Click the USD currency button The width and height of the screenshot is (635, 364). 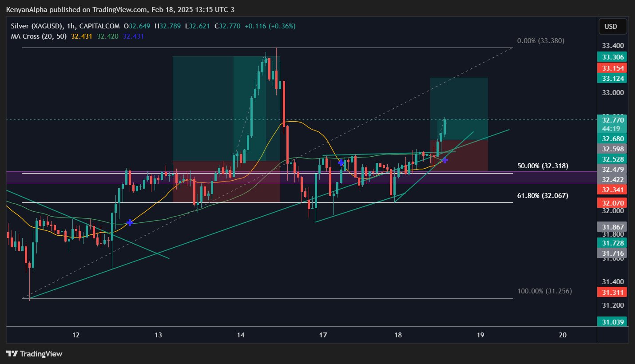(613, 26)
